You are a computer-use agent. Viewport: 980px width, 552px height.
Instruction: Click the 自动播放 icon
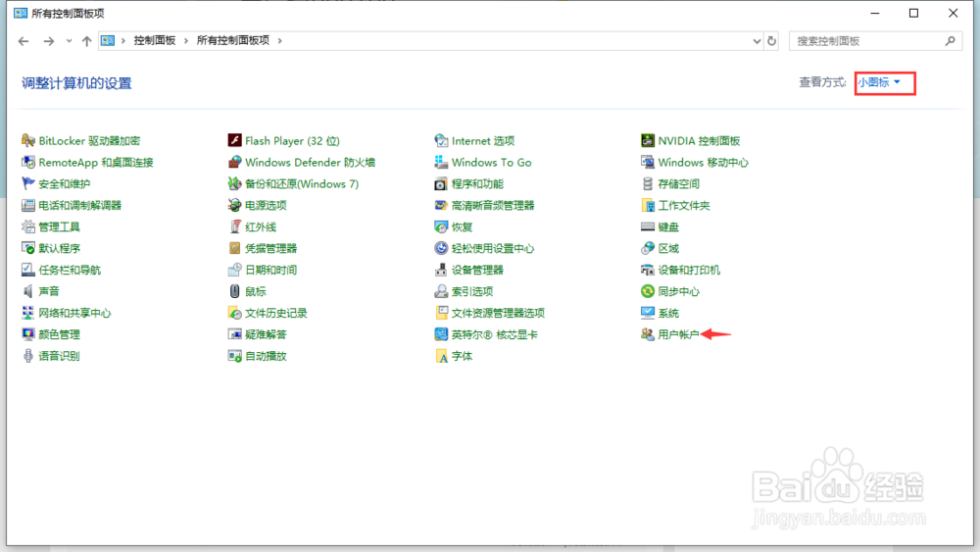[x=234, y=356]
